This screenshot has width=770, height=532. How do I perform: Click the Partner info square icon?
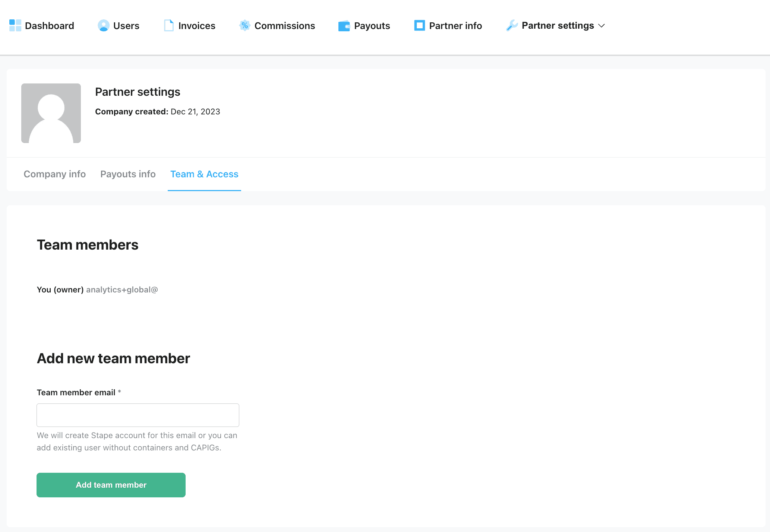(420, 26)
